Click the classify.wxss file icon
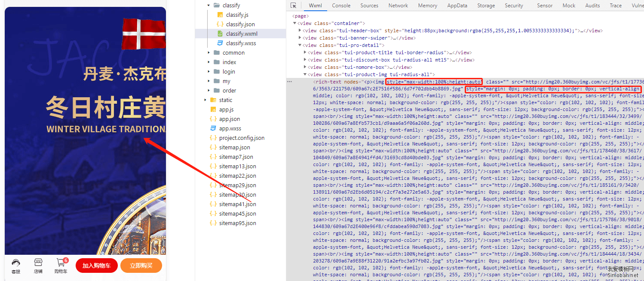This screenshot has width=644, height=281. click(x=220, y=43)
